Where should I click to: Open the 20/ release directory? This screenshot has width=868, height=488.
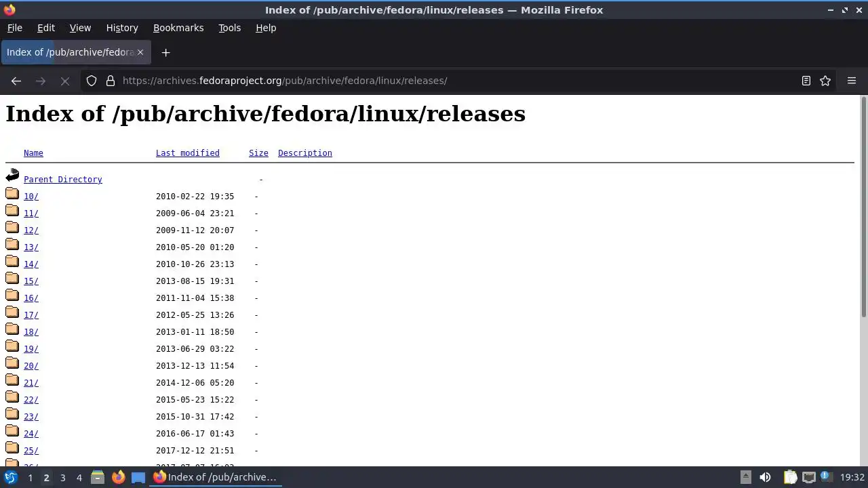(31, 366)
